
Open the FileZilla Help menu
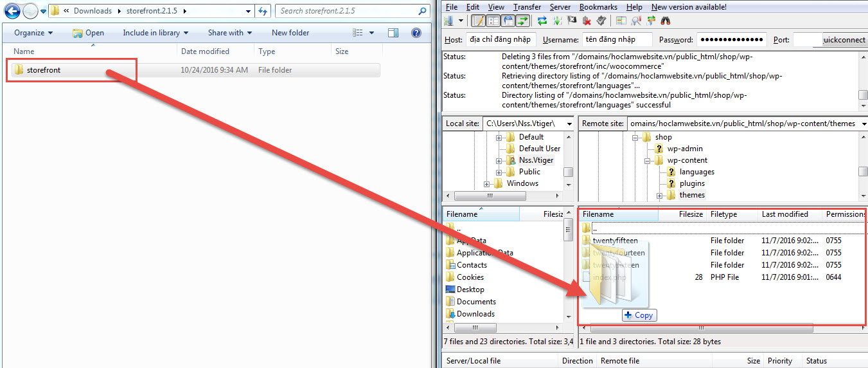click(x=634, y=6)
